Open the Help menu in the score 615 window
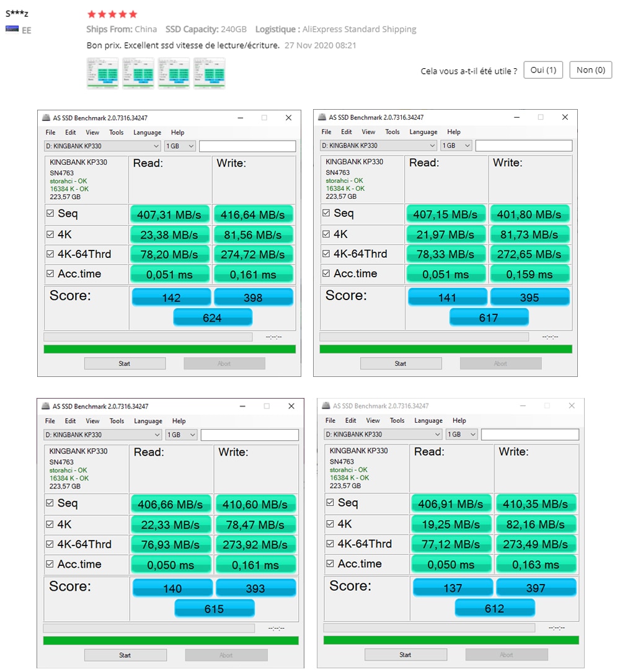 pos(179,421)
